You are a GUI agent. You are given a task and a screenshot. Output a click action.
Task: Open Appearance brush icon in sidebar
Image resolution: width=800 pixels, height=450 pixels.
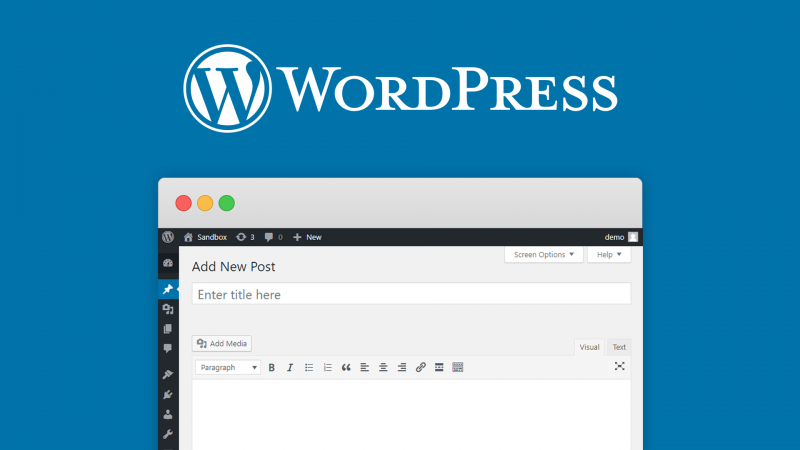[x=168, y=374]
